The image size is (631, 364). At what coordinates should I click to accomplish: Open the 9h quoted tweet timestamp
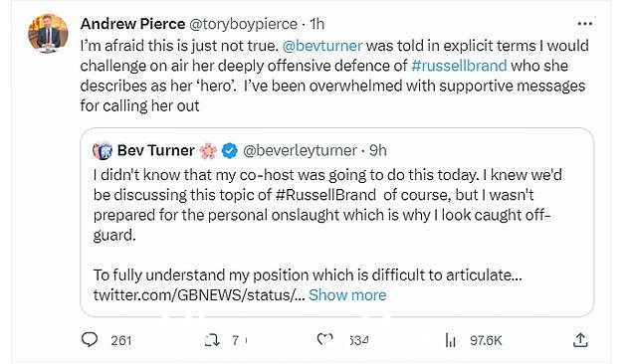[378, 150]
